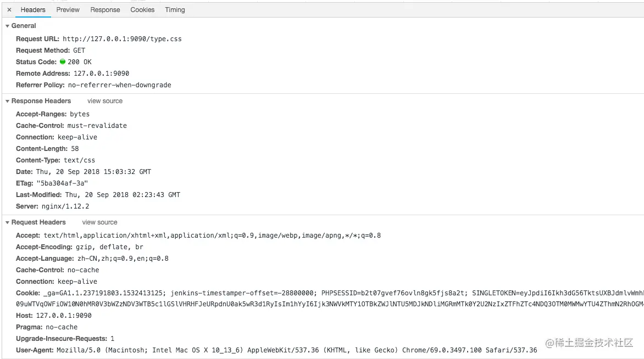
Task: Switch to the Headers tab
Action: [33, 10]
